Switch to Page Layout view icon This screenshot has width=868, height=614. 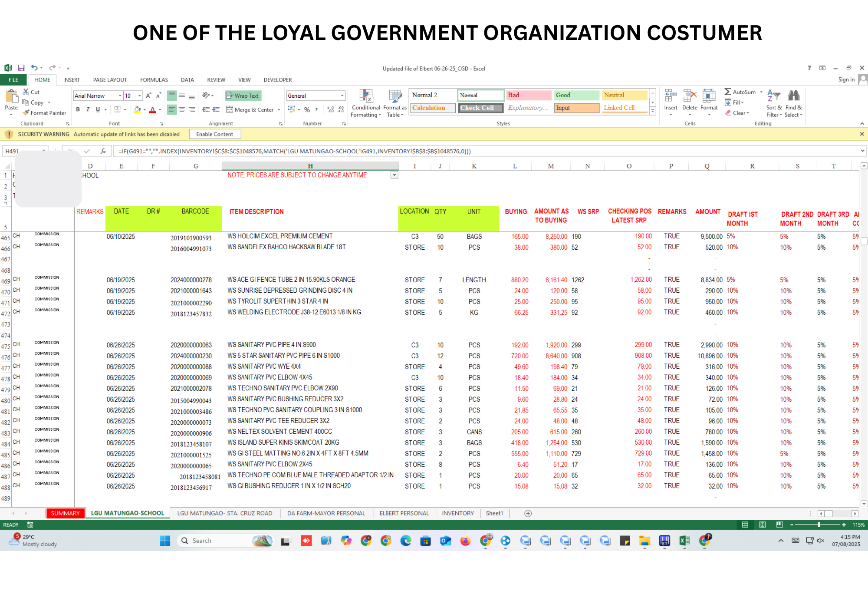[x=763, y=525]
